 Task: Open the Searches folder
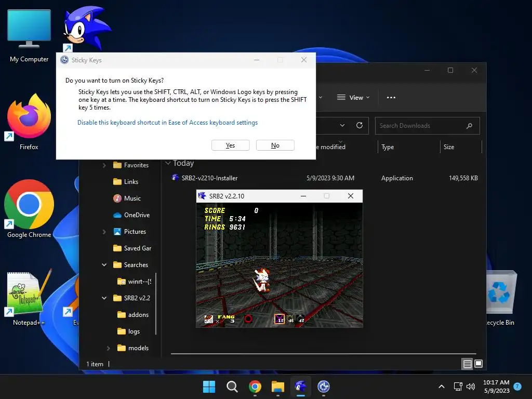[x=130, y=265]
